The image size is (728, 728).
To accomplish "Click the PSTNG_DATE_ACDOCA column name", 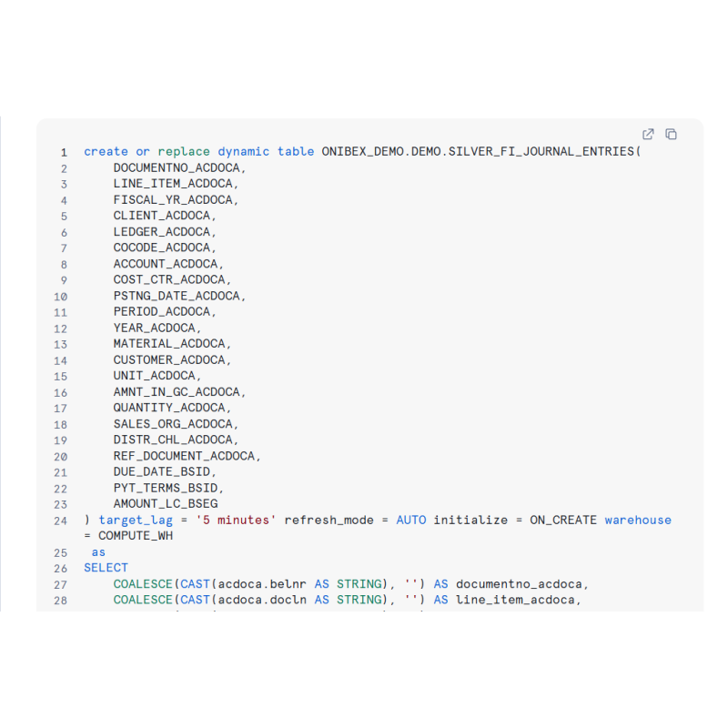I will (x=178, y=296).
